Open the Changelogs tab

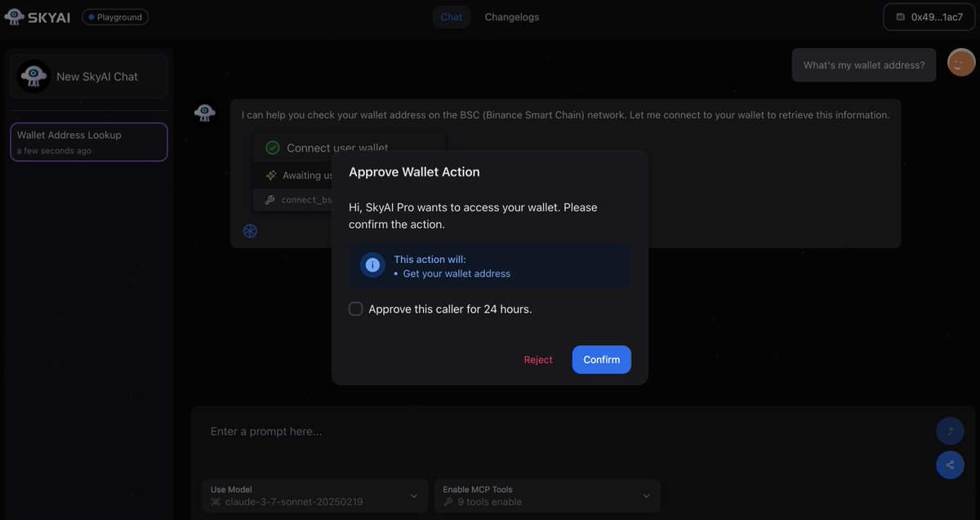[512, 16]
